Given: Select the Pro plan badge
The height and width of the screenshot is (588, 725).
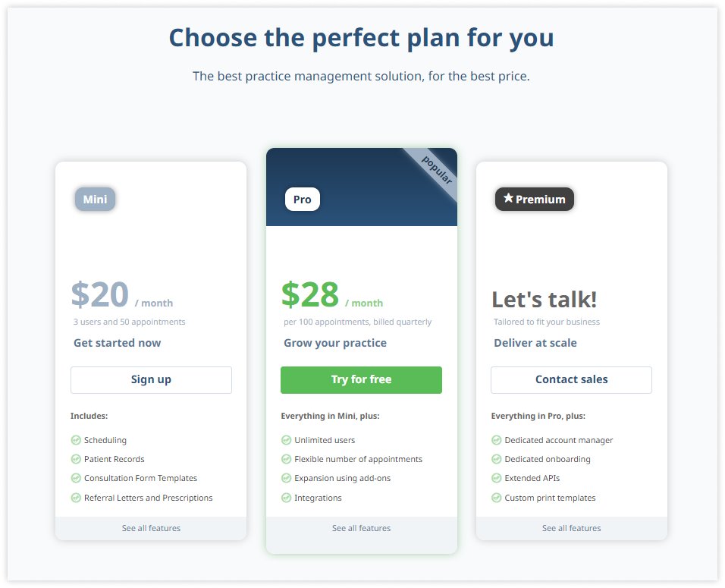Looking at the screenshot, I should [302, 199].
